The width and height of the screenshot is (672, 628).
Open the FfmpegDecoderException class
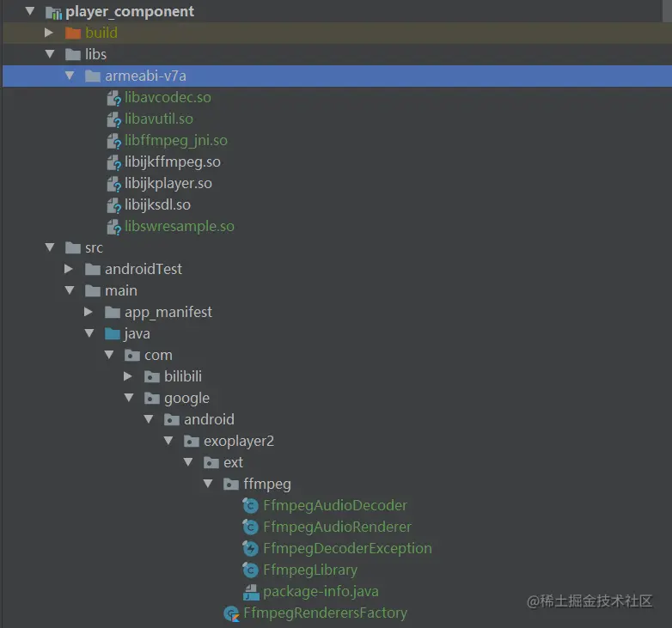(x=347, y=548)
